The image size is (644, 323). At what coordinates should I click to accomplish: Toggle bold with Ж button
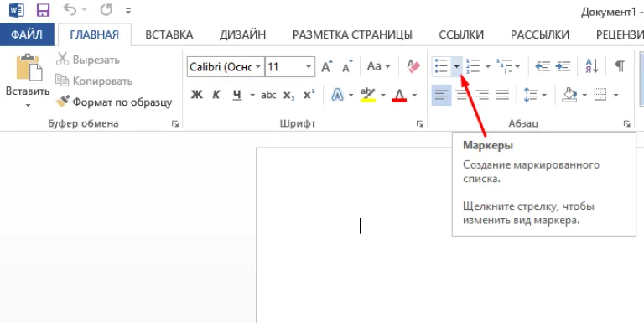pos(197,96)
